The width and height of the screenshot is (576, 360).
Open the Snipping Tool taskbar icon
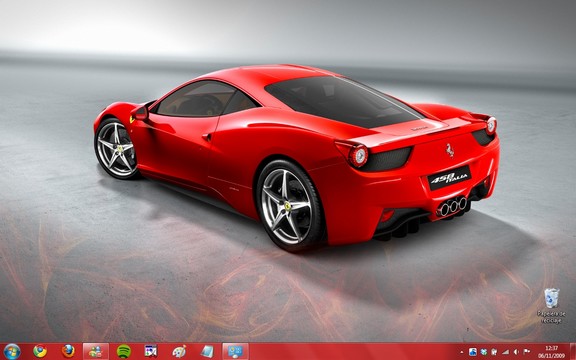tap(151, 352)
